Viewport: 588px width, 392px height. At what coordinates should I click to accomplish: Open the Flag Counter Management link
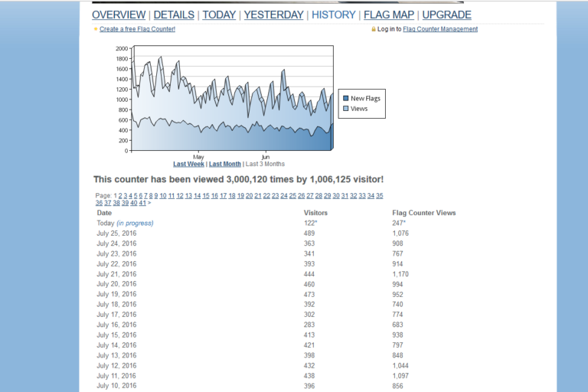[440, 29]
